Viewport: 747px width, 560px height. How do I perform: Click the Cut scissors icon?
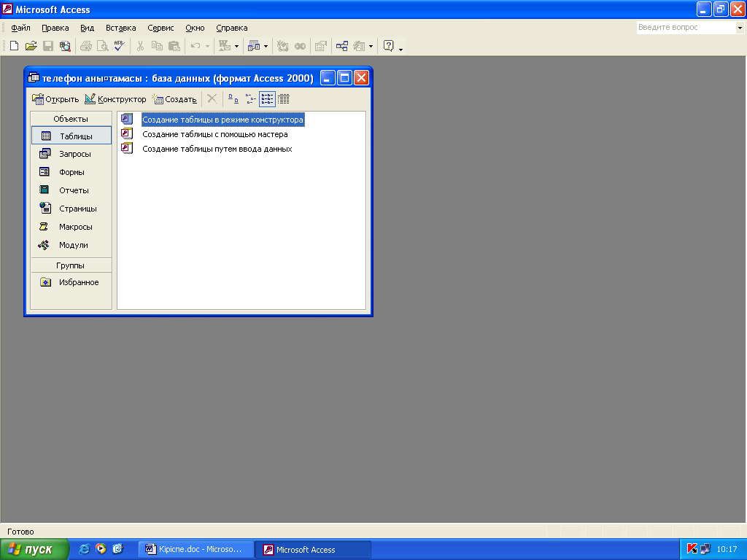(x=140, y=46)
